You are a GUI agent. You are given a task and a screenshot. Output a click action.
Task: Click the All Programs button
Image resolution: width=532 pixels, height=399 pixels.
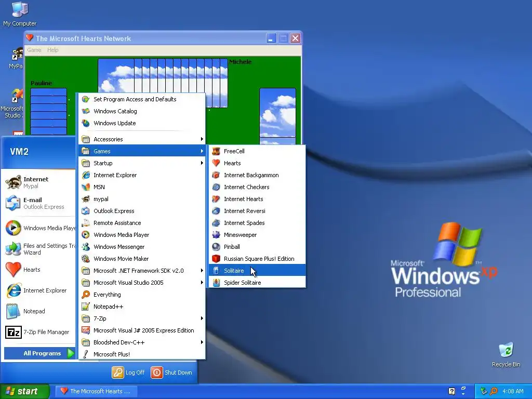point(39,353)
